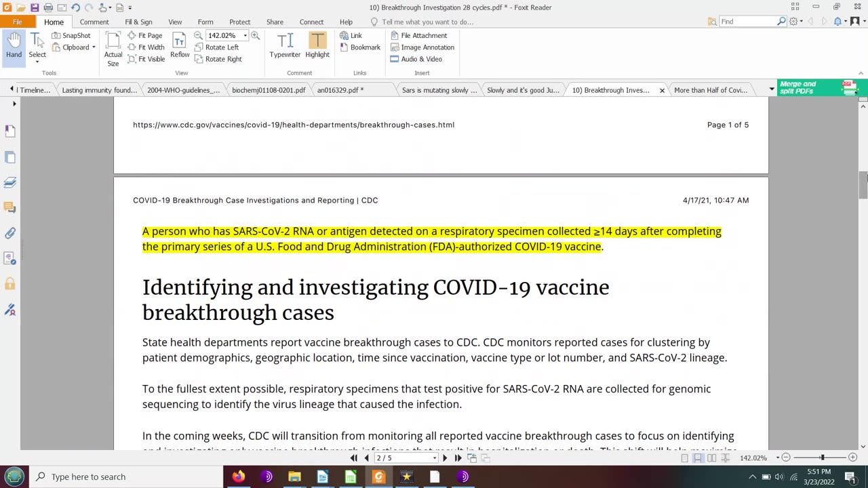Save the document from quick access toolbar
Viewport: 868px width, 488px height.
pyautogui.click(x=35, y=7)
